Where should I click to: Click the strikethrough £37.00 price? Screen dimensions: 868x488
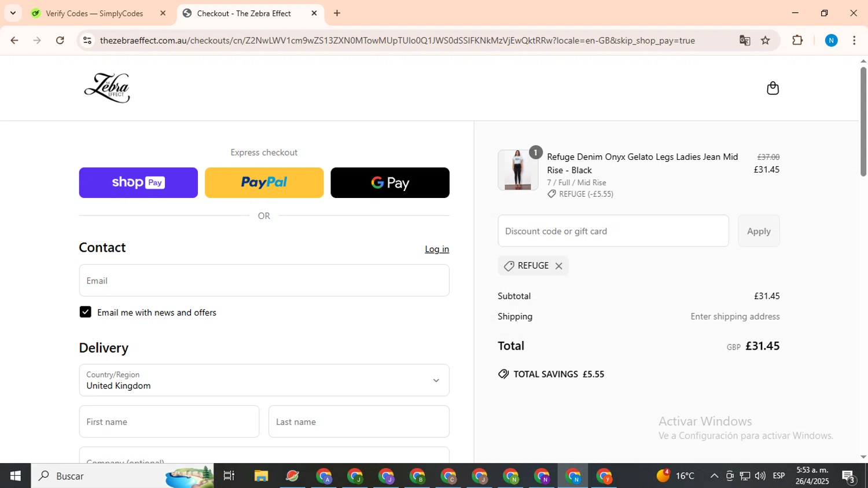(768, 157)
